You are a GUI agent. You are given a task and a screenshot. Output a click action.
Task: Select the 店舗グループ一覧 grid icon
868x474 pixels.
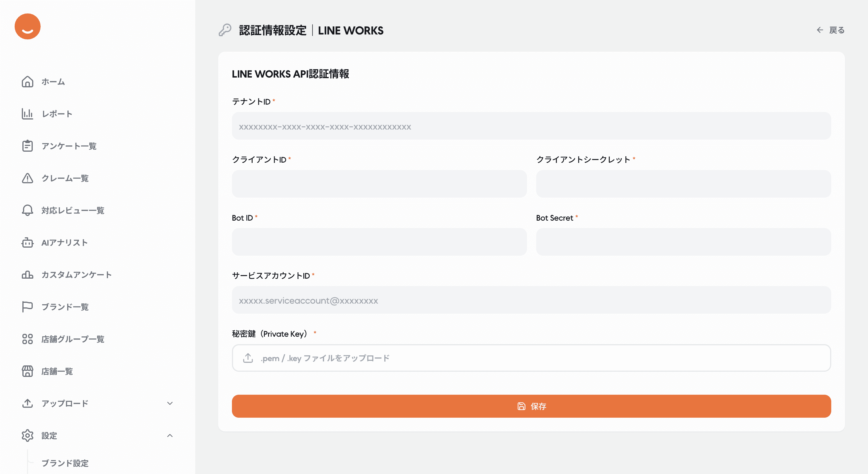click(27, 339)
